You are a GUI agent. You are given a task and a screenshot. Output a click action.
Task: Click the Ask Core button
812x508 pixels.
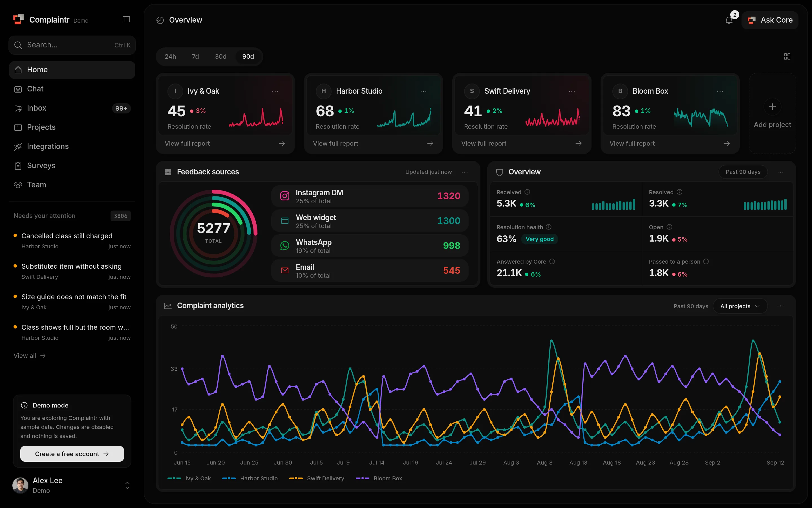[770, 20]
